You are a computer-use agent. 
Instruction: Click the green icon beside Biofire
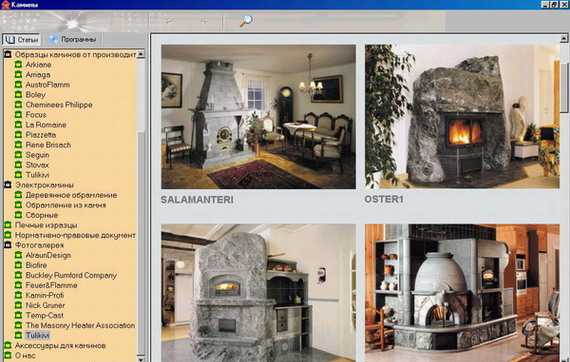18,265
